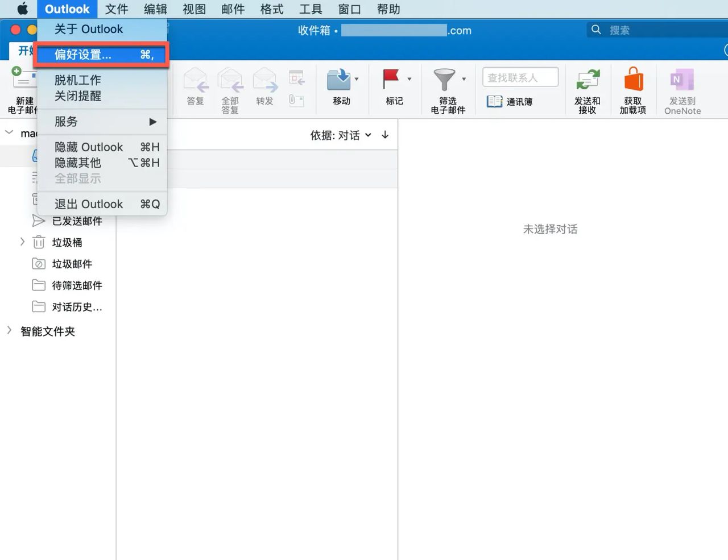Open the 通讯簿 address book
This screenshot has width=728, height=560.
510,102
